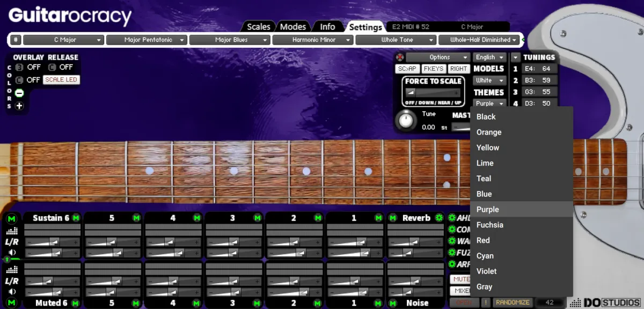The image size is (644, 309).
Task: Choose the Fuchsia theme option
Action: click(522, 225)
